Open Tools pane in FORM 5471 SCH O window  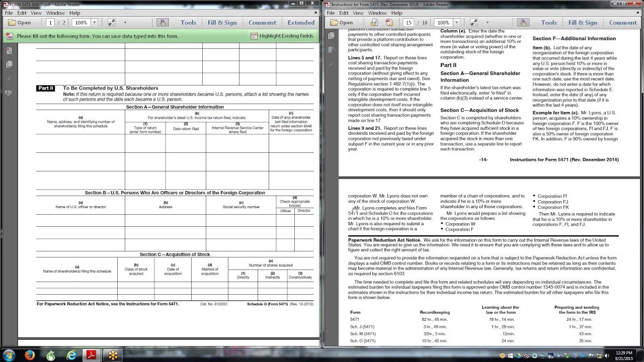(189, 23)
